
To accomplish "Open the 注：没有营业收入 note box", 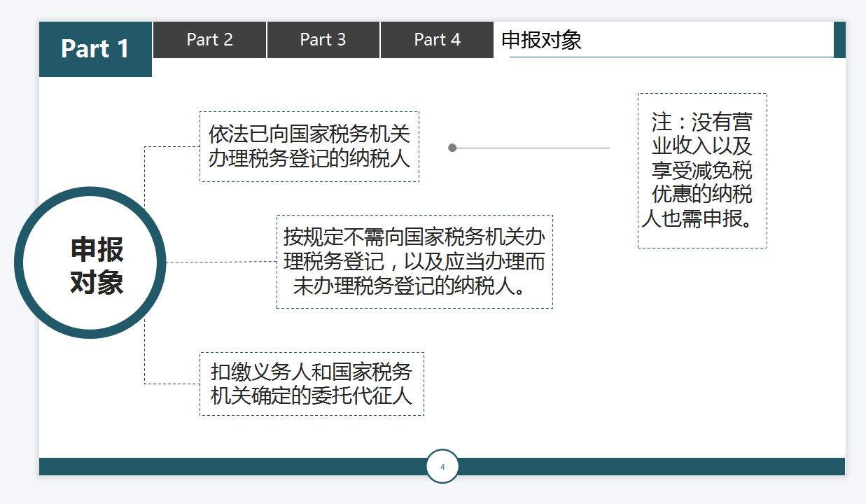I will 701,170.
